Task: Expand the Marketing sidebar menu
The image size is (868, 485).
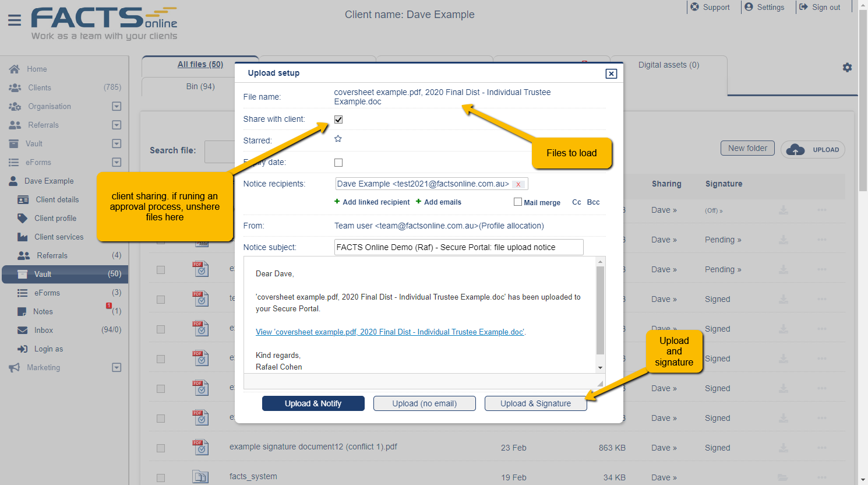Action: 117,367
